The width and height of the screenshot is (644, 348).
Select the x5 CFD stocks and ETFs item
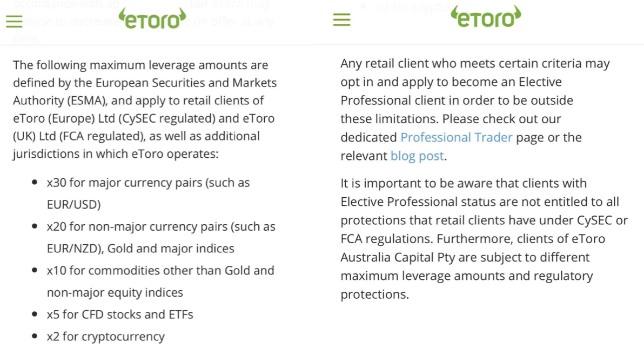pos(120,314)
